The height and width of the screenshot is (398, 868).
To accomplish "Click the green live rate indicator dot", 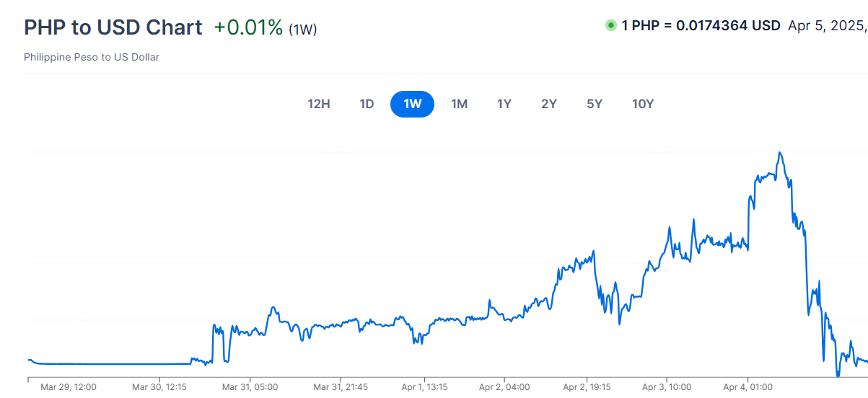I will tap(610, 26).
